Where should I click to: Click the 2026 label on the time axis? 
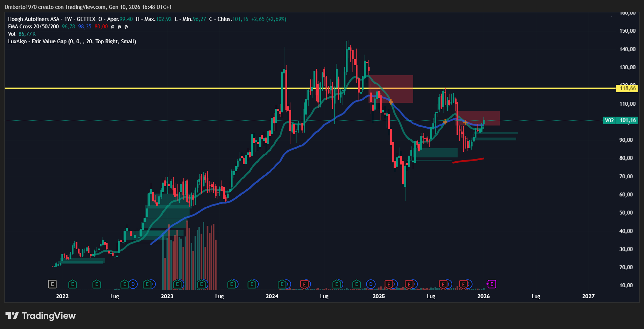pos(483,296)
